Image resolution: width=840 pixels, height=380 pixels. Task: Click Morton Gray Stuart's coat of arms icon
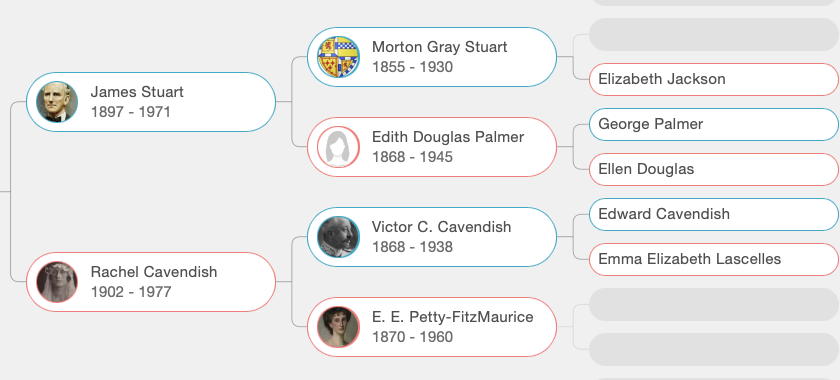tap(338, 57)
